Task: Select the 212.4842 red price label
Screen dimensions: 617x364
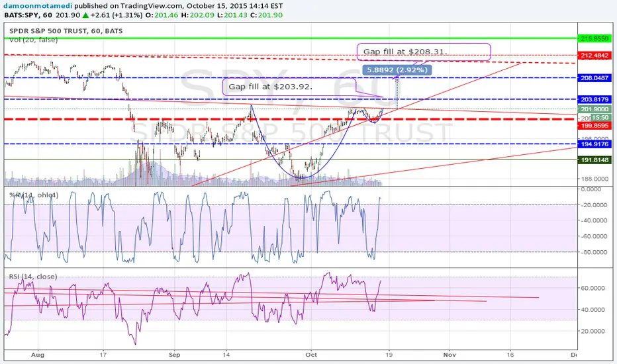Action: 594,56
